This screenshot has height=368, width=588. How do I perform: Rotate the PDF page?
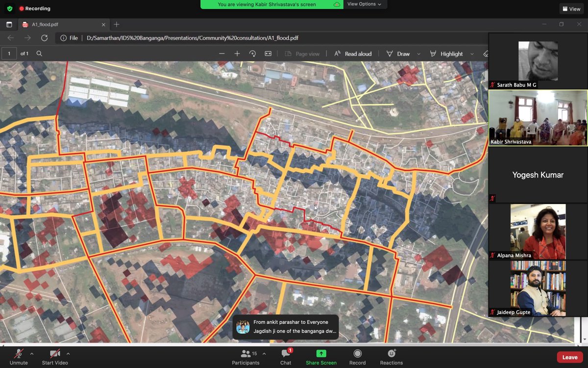point(252,53)
